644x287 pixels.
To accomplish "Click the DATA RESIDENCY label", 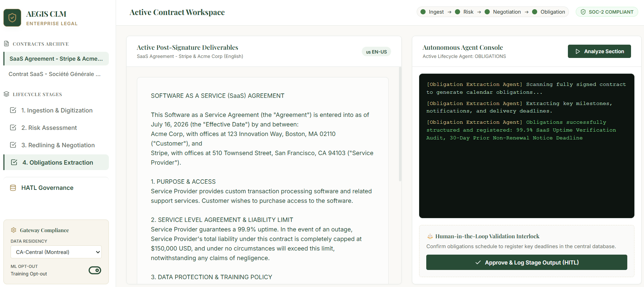I will (29, 241).
